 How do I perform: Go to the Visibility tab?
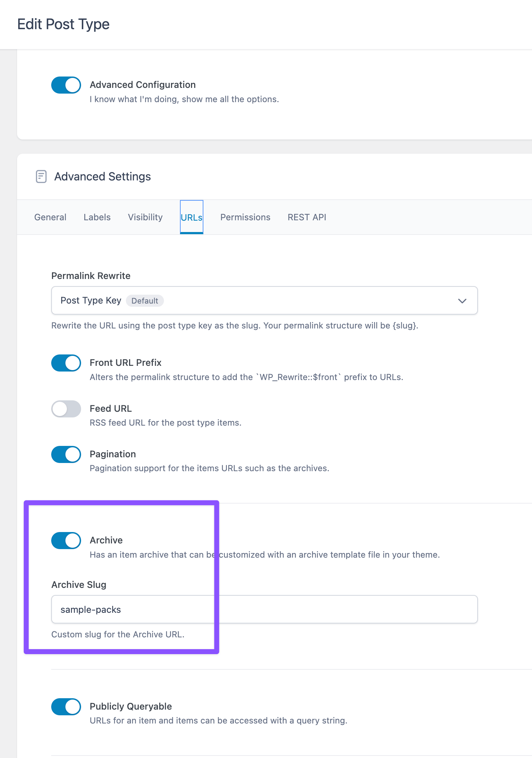[x=145, y=217]
